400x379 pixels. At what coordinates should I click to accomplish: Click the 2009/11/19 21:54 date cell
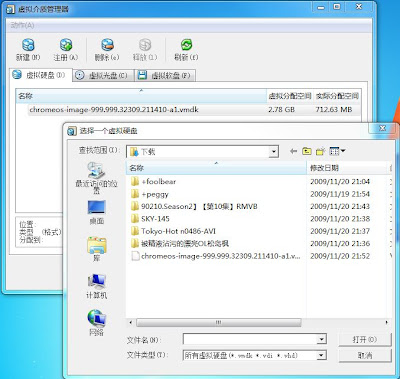coord(340,194)
